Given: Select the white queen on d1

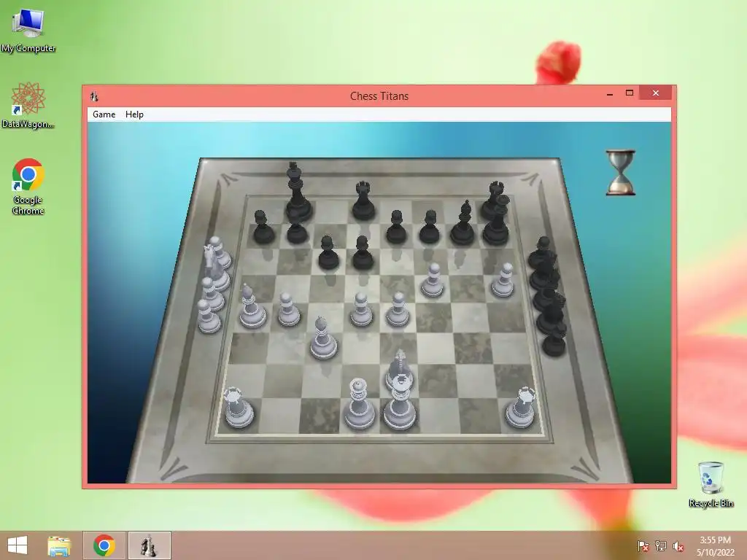Looking at the screenshot, I should [358, 405].
